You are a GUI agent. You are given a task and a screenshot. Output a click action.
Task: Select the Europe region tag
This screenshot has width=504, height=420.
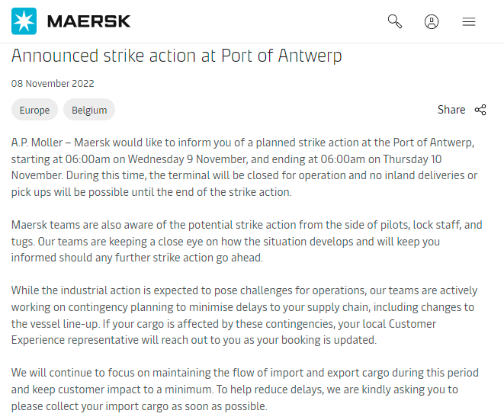[34, 110]
